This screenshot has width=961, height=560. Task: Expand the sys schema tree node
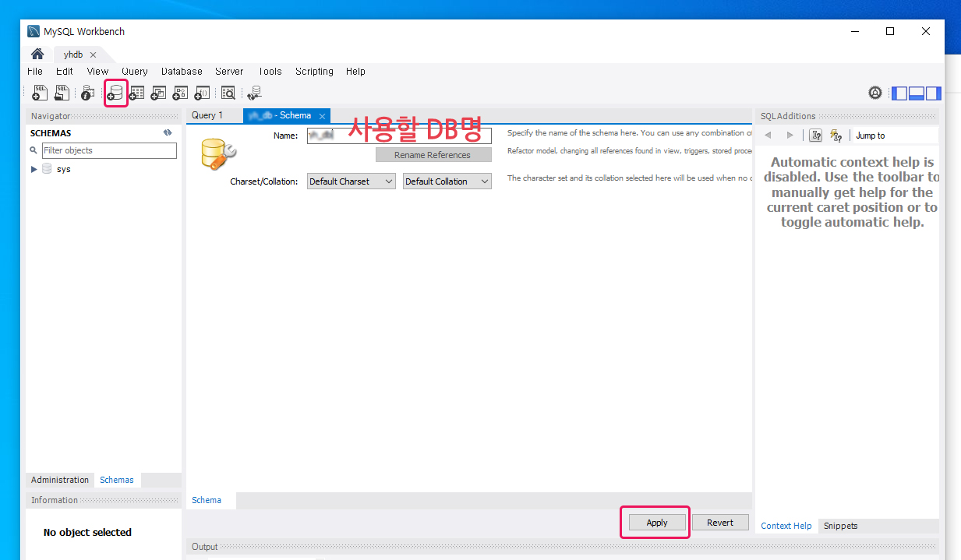click(x=34, y=169)
